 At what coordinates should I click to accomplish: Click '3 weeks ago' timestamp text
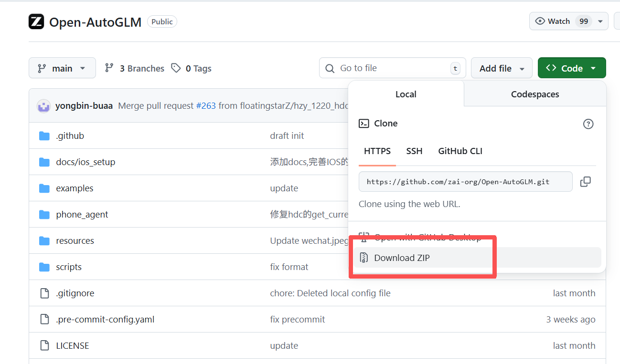(571, 320)
